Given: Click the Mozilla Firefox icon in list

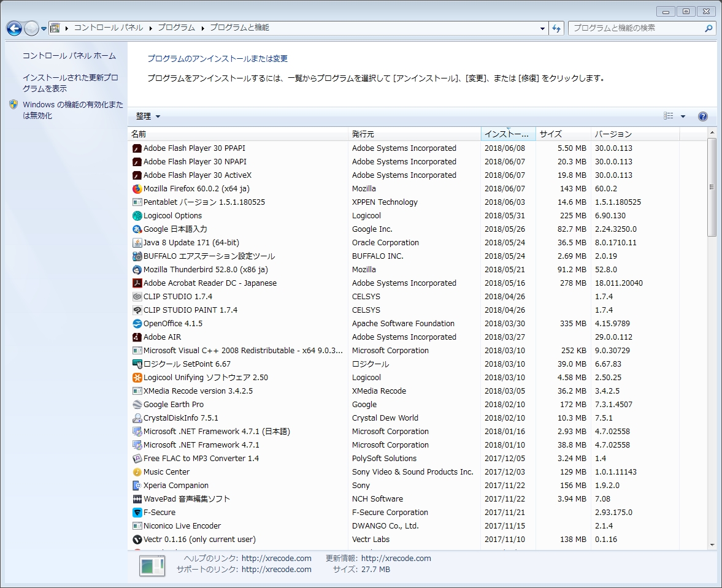Looking at the screenshot, I should click(137, 189).
